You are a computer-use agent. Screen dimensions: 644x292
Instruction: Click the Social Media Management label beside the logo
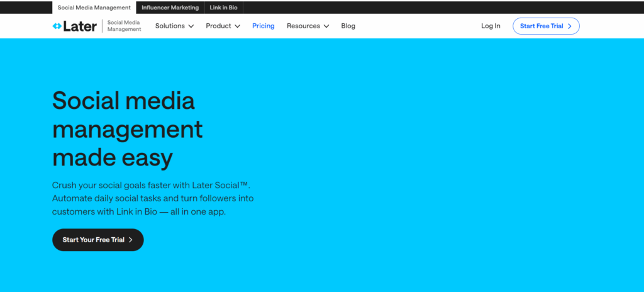click(x=124, y=26)
